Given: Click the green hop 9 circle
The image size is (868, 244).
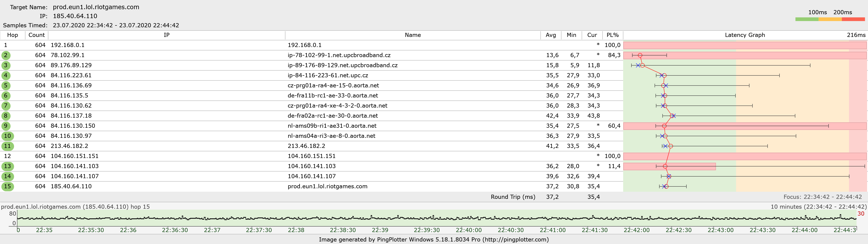Looking at the screenshot, I should pyautogui.click(x=6, y=126).
